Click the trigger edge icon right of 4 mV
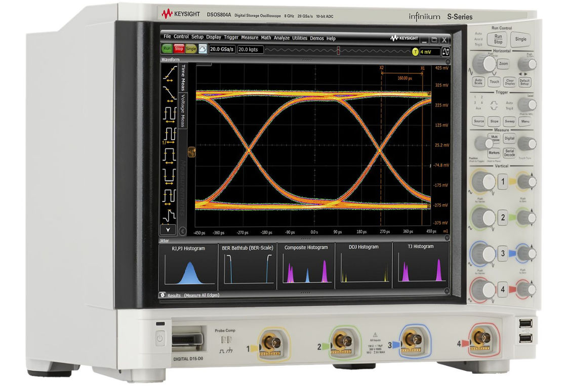 tap(446, 52)
